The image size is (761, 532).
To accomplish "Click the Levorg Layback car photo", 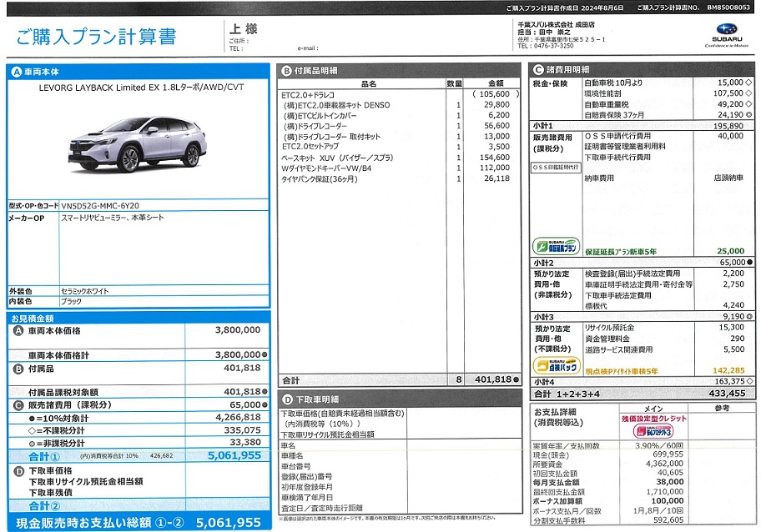I will [x=138, y=144].
